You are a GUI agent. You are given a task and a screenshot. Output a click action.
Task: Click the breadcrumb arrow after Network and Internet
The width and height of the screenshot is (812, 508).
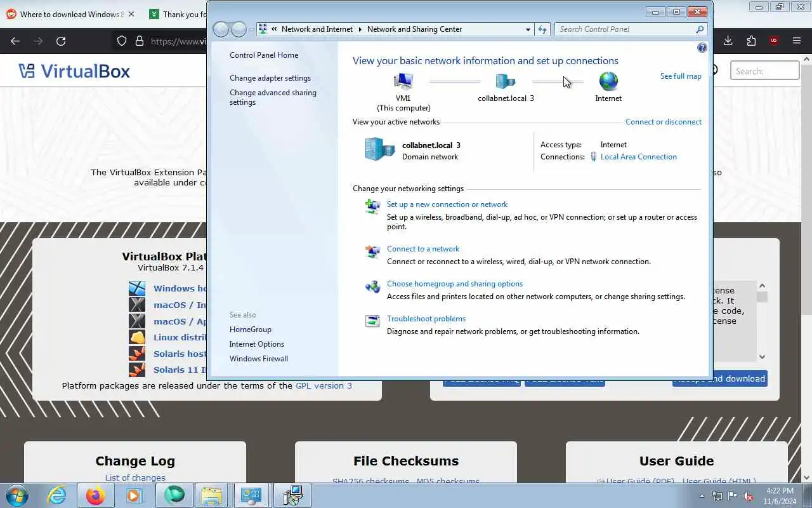tap(361, 29)
